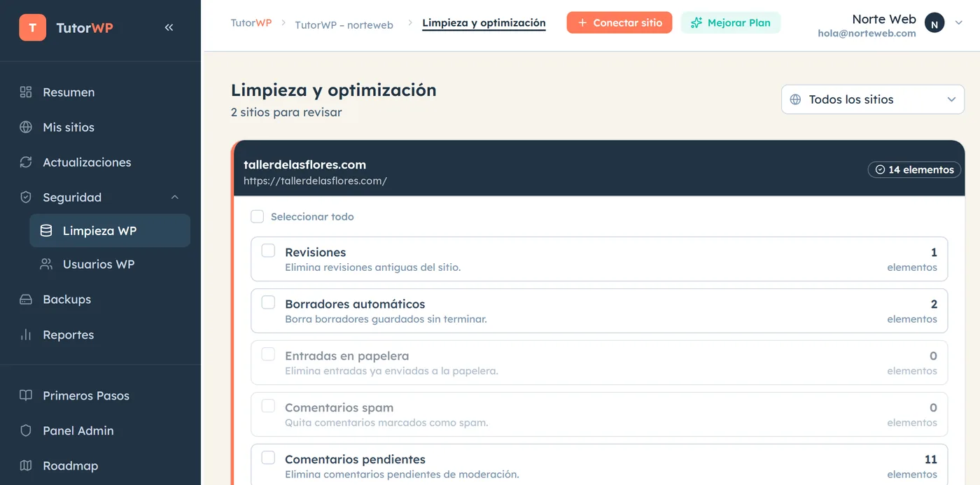The height and width of the screenshot is (485, 980).
Task: Click the '2 sitios para revisar' text
Action: point(286,112)
